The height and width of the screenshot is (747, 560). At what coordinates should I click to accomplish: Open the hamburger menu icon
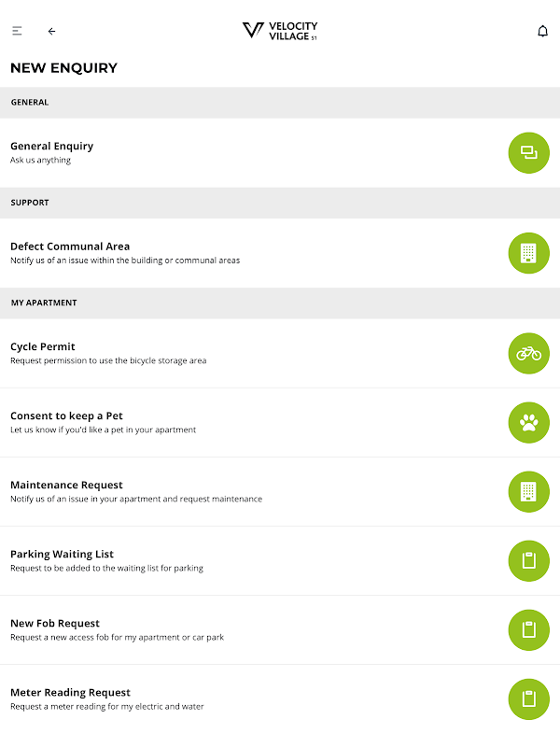[17, 31]
